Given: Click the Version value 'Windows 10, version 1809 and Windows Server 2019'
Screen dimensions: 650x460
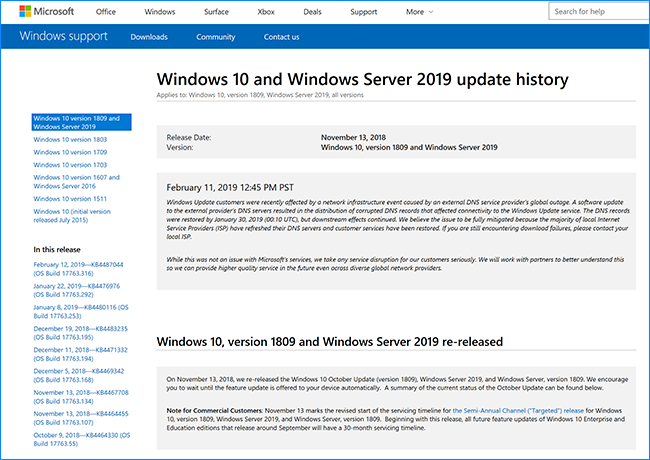Looking at the screenshot, I should pos(409,147).
